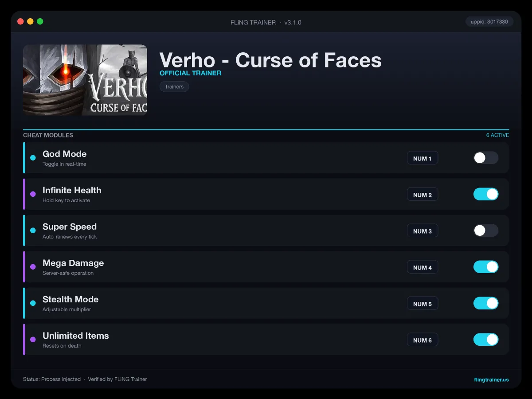Screen dimensions: 532x399
Task: Click the NUM 4 hotkey badge
Action: point(422,267)
